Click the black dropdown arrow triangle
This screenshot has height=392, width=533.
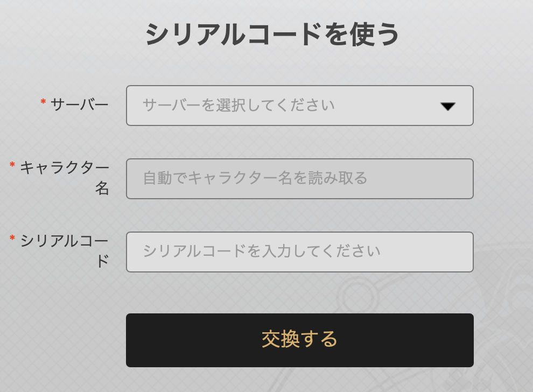point(448,107)
